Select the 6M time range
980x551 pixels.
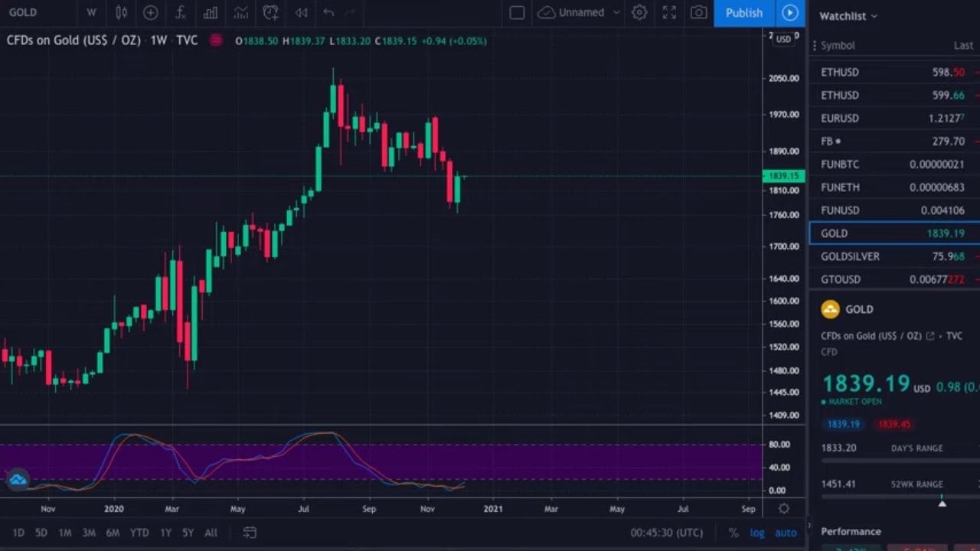pos(113,533)
